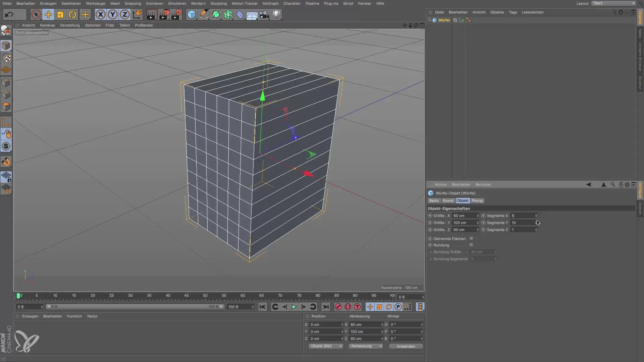The height and width of the screenshot is (362, 644).
Task: Open the array modeling objects icon
Action: tap(228, 15)
